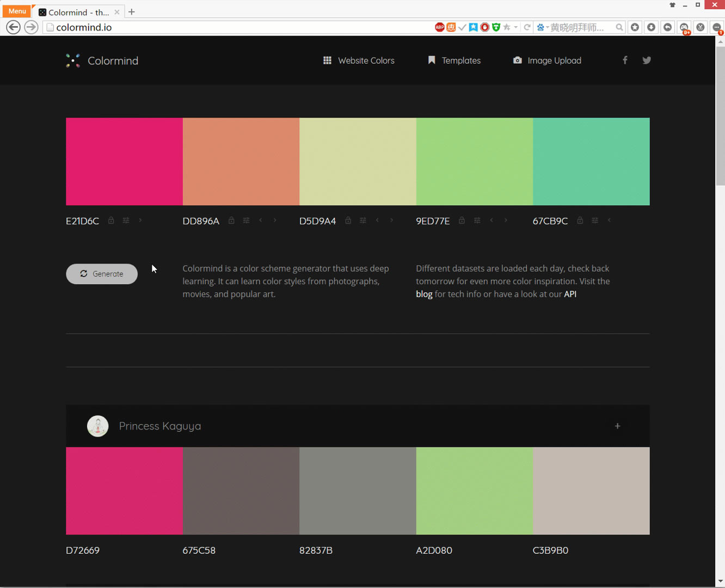This screenshot has width=725, height=588.
Task: Open the Website Colors page
Action: (359, 60)
